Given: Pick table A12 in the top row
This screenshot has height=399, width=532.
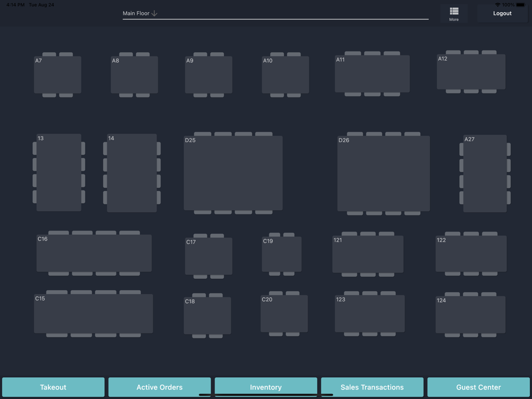Looking at the screenshot, I should (x=471, y=72).
